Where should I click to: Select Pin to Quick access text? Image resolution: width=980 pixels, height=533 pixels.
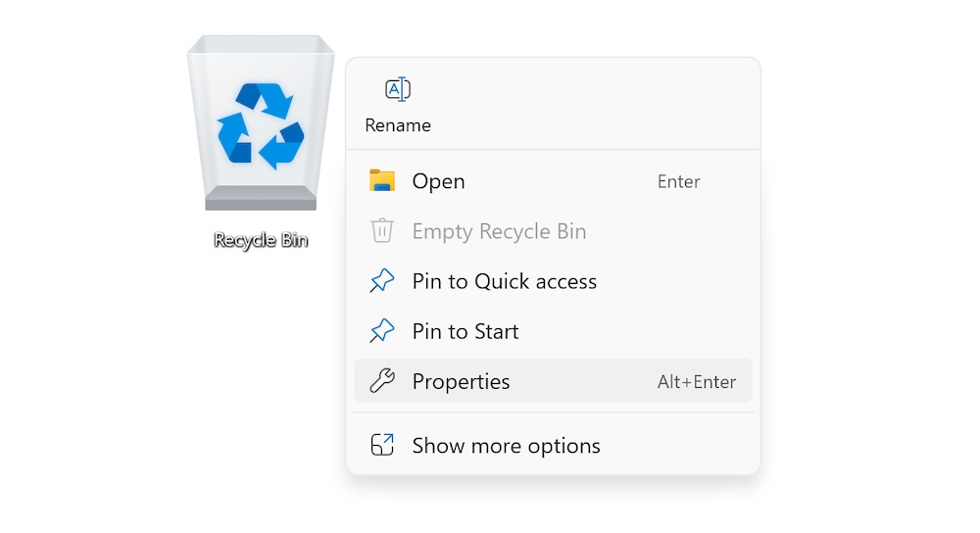[504, 281]
